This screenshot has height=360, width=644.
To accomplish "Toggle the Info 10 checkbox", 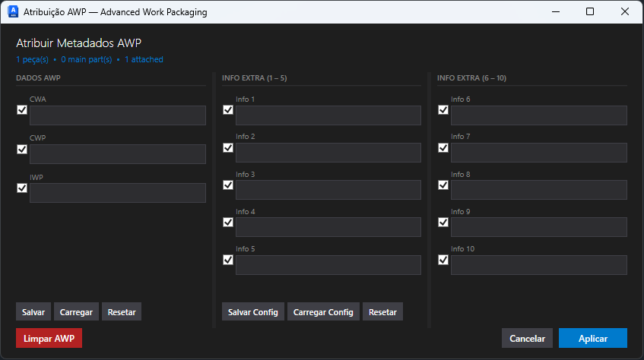I will tap(443, 260).
